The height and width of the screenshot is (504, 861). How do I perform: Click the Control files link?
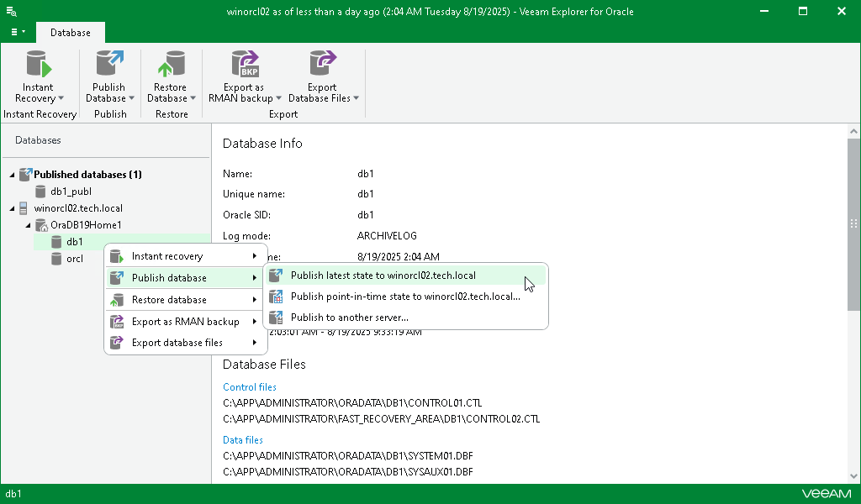pos(249,387)
